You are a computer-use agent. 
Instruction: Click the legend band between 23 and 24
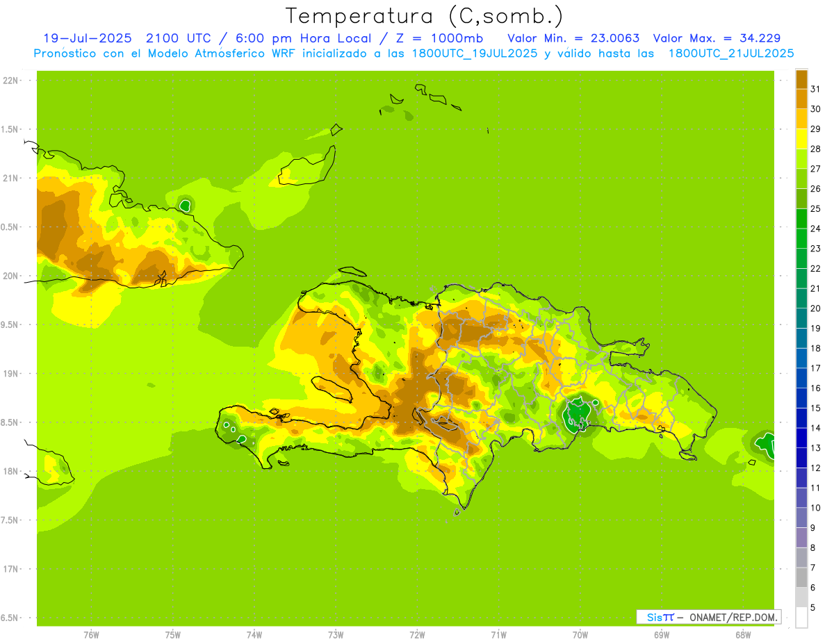tap(801, 238)
